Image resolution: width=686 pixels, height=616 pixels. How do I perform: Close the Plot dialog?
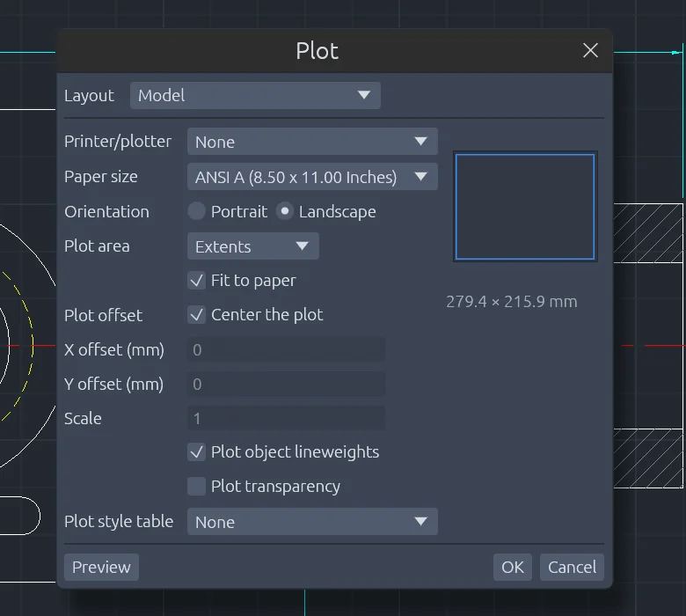[590, 50]
